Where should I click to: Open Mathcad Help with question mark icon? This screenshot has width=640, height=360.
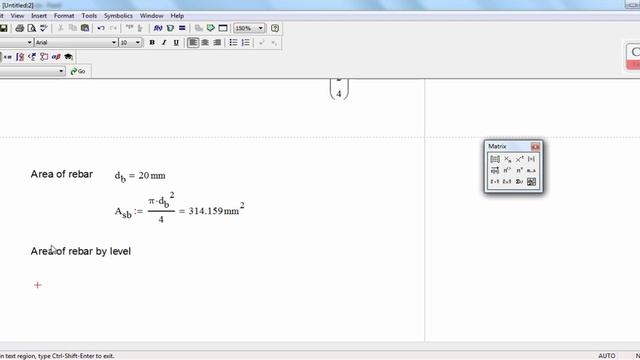(x=275, y=28)
